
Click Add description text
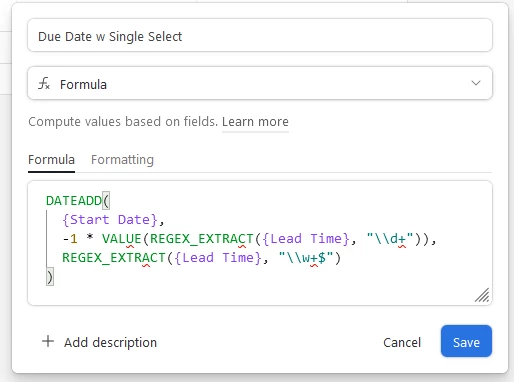[110, 342]
